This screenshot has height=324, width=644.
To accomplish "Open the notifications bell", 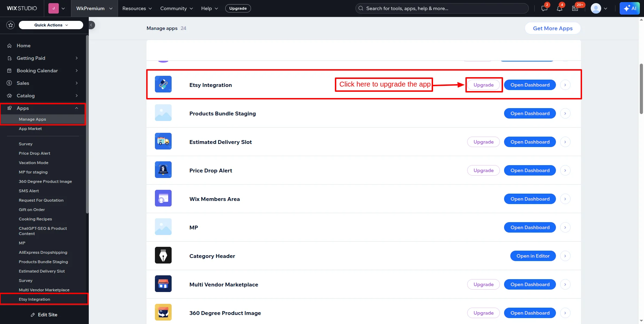I will 559,8.
